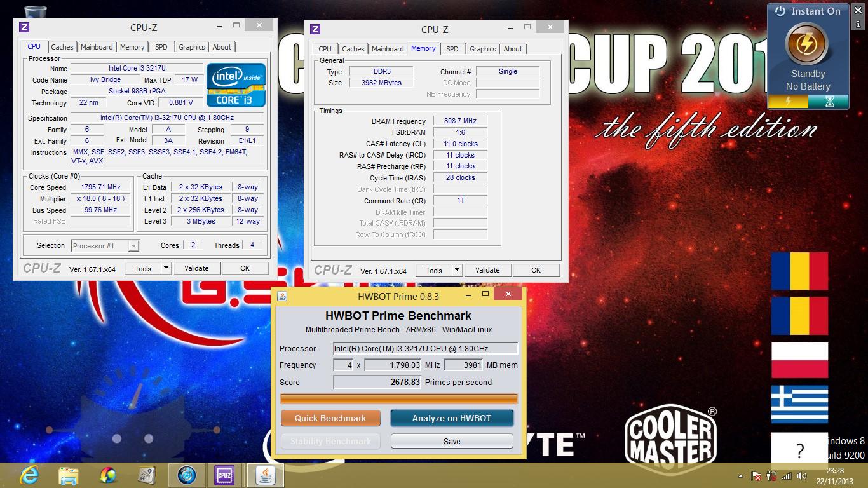Click the volume speaker tray icon
The image size is (868, 488).
tap(802, 476)
